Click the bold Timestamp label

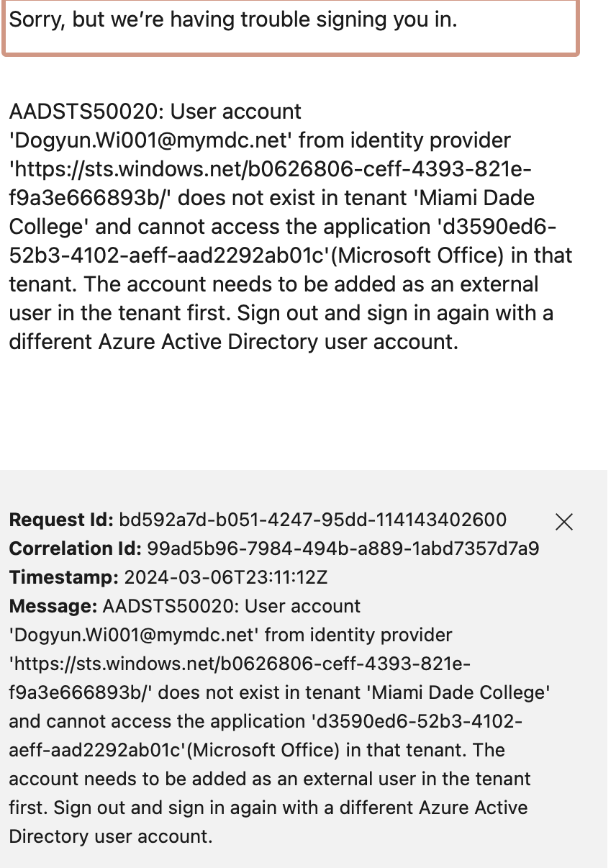[64, 577]
